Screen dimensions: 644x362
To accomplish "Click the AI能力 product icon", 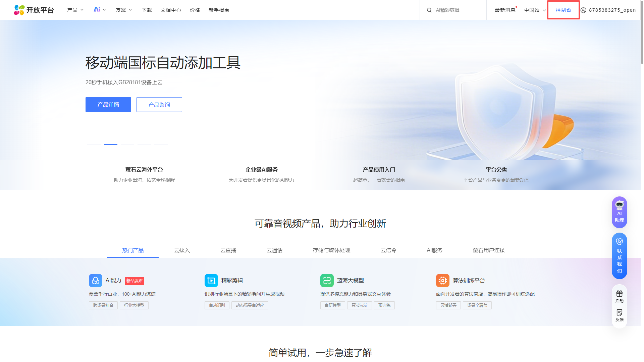I will pos(95,281).
